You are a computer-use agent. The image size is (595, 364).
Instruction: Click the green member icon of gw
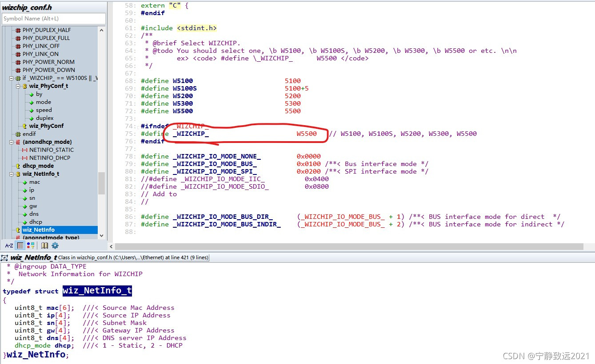point(25,206)
